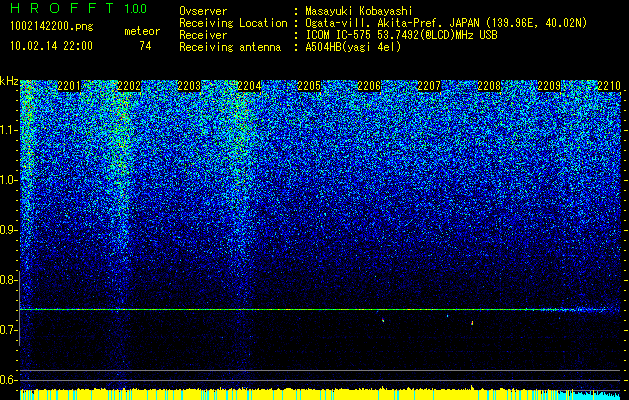629x400 pixels.
Task: Click the 0.6 kHz axis label
Action: pos(9,380)
